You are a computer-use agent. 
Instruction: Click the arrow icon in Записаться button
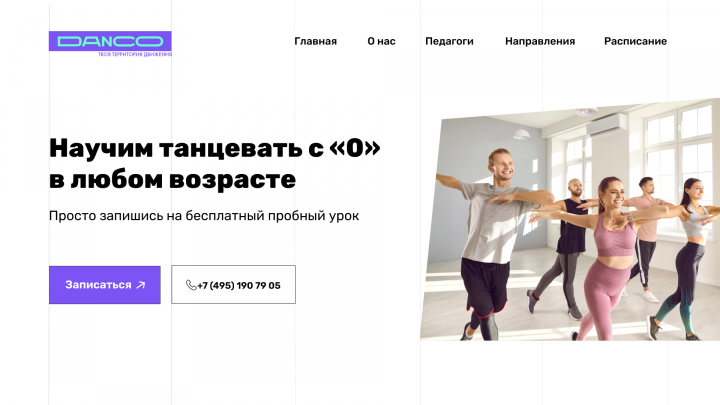141,285
